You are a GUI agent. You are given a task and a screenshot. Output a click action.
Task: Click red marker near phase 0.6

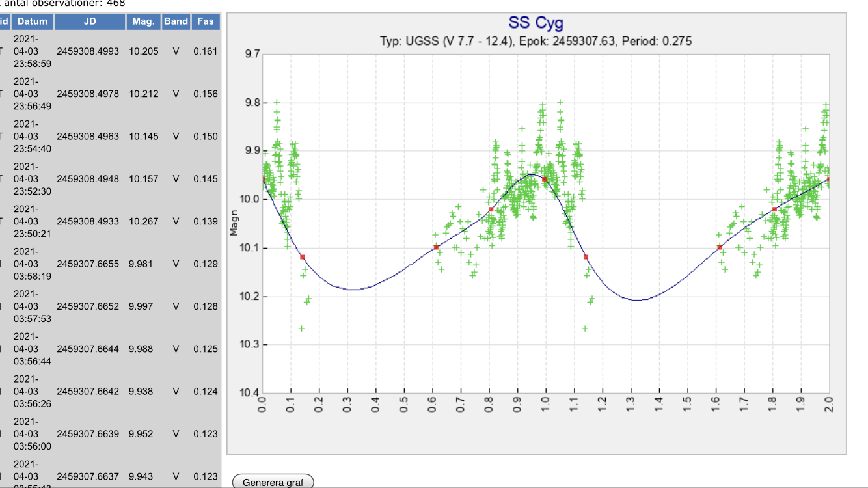pyautogui.click(x=436, y=247)
